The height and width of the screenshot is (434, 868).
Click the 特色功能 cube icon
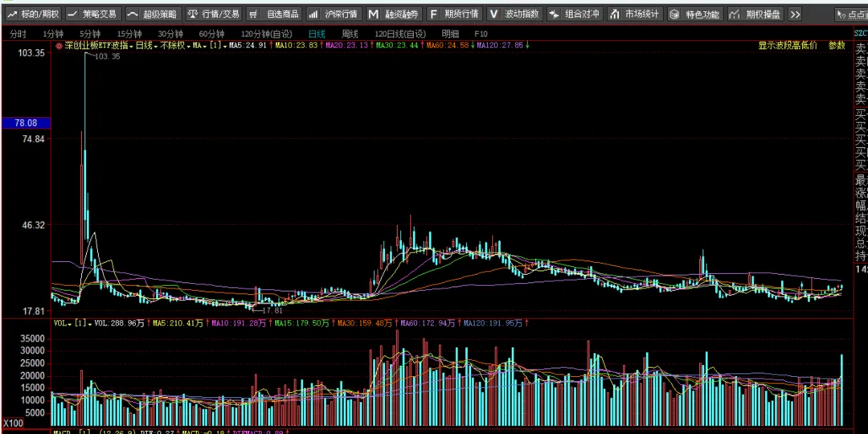674,14
